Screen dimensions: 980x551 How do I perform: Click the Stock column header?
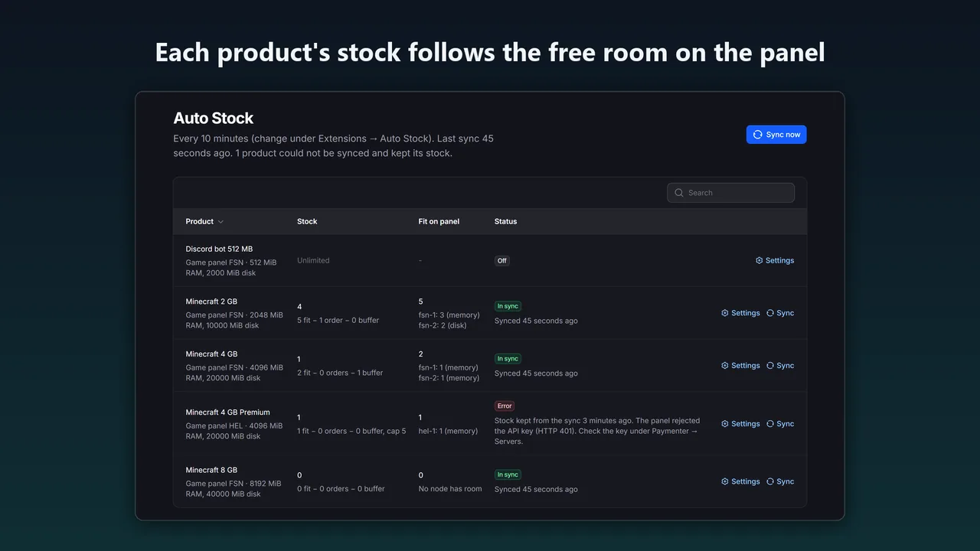tap(307, 221)
